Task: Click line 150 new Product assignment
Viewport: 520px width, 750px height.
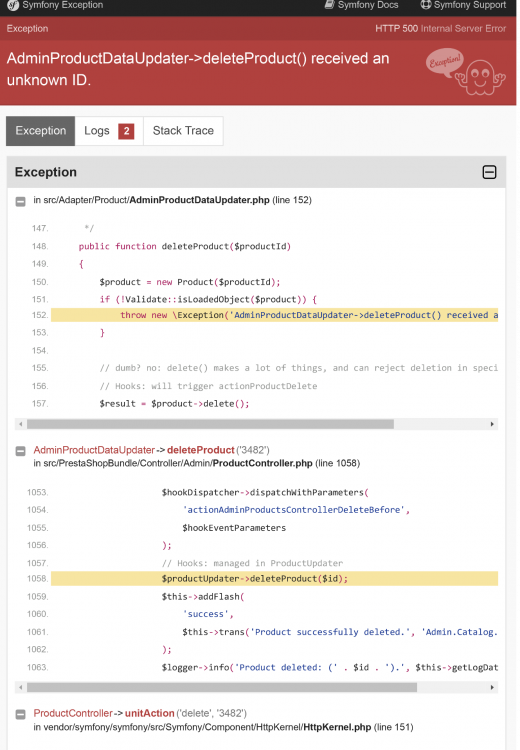Action: 189,282
